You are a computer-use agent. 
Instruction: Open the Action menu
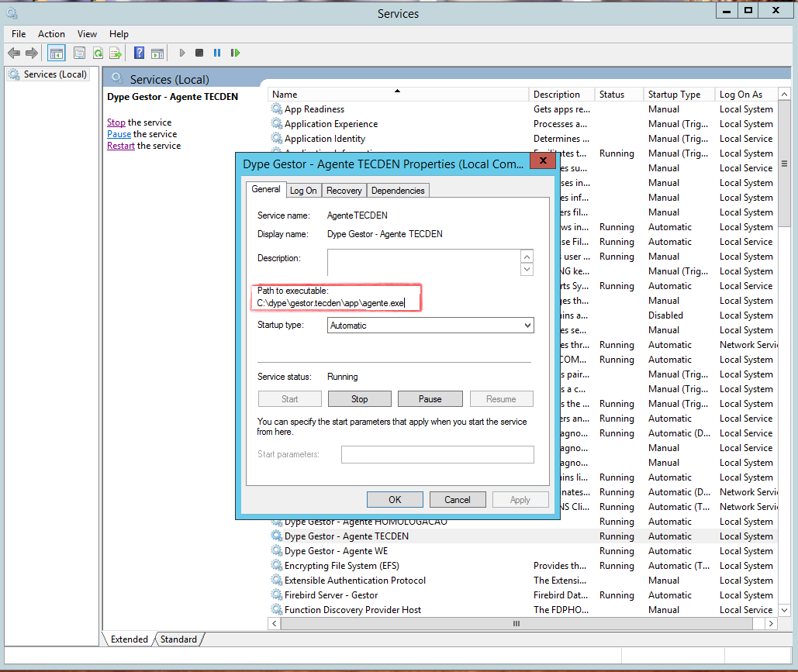pyautogui.click(x=51, y=34)
